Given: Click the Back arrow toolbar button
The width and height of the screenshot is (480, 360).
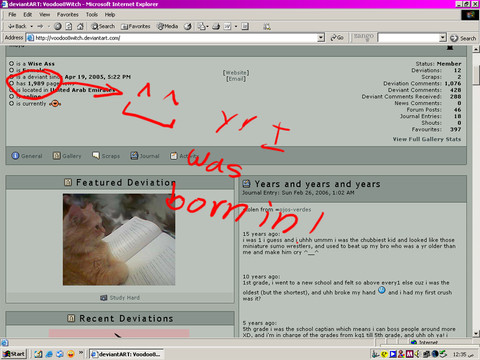Looking at the screenshot, I should (17, 26).
